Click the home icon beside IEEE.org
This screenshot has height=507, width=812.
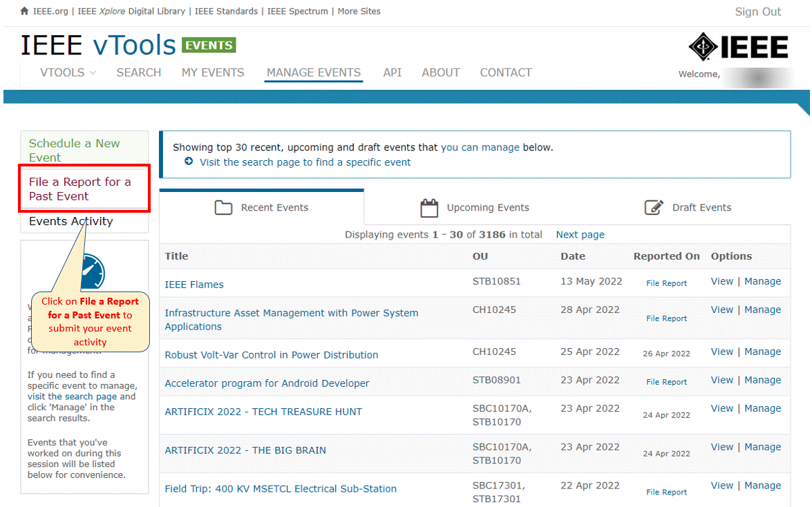pyautogui.click(x=24, y=11)
